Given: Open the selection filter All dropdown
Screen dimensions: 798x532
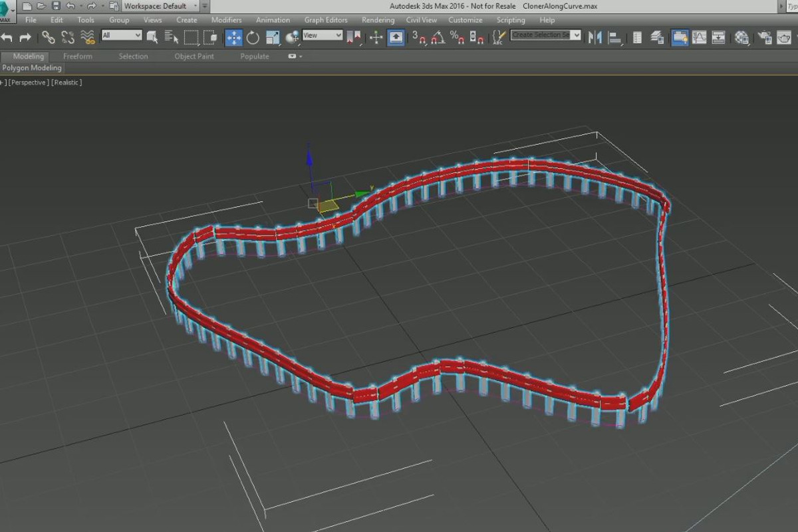Looking at the screenshot, I should pyautogui.click(x=122, y=35).
